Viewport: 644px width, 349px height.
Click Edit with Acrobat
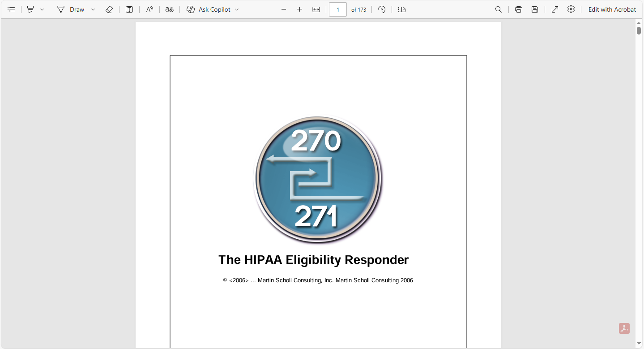click(x=612, y=9)
